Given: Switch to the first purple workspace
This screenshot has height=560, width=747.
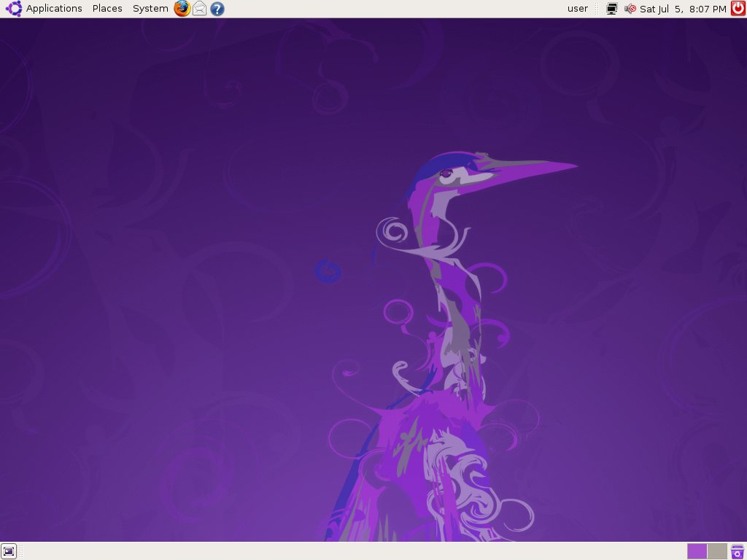Looking at the screenshot, I should 697,551.
